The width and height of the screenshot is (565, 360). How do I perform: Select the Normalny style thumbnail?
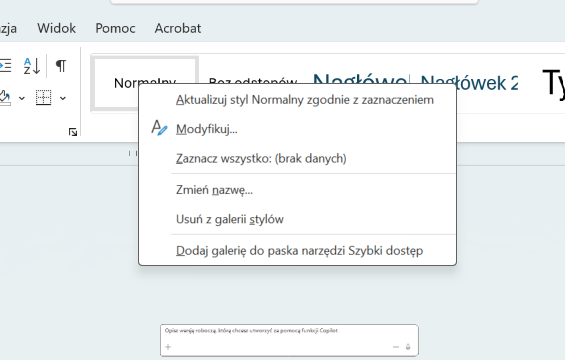[144, 83]
